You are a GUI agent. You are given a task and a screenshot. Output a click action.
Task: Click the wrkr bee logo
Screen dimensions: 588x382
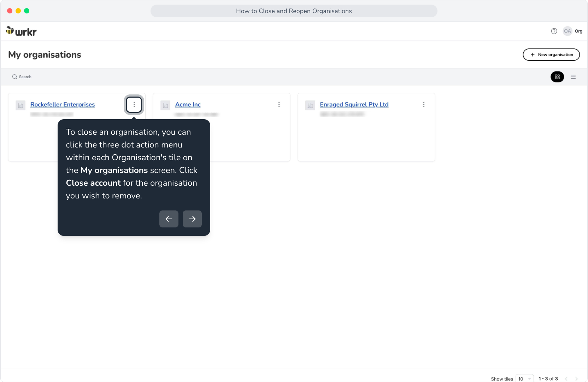21,31
